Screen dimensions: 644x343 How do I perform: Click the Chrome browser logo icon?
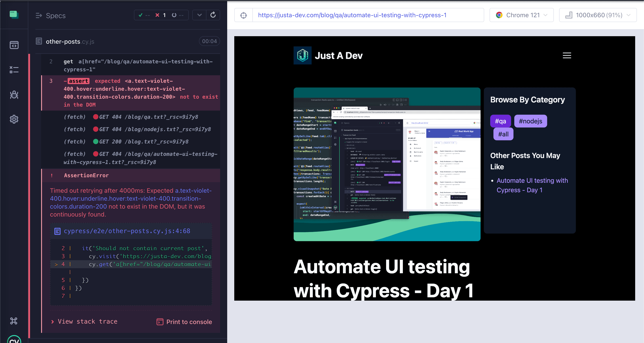pyautogui.click(x=499, y=15)
